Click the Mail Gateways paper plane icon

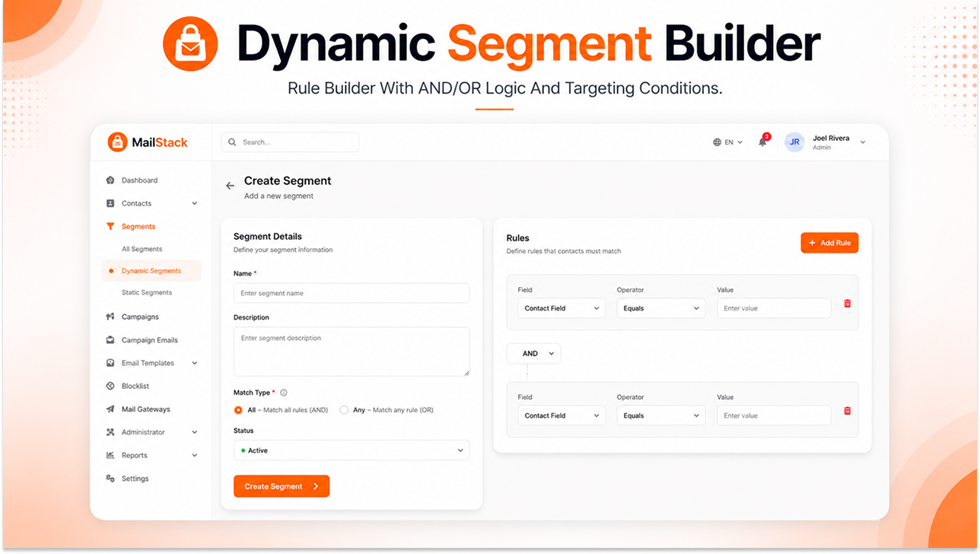pyautogui.click(x=110, y=409)
